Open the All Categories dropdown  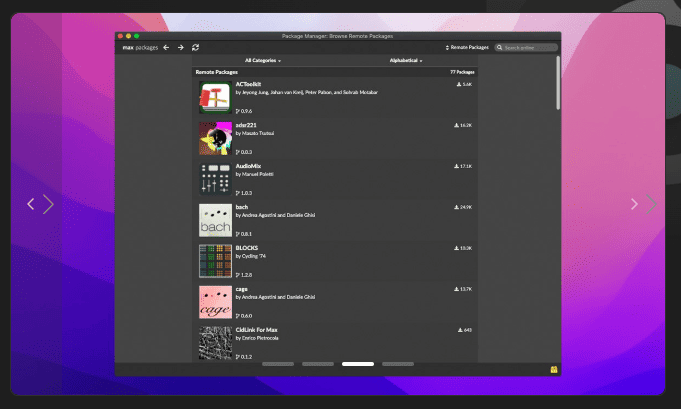263,60
